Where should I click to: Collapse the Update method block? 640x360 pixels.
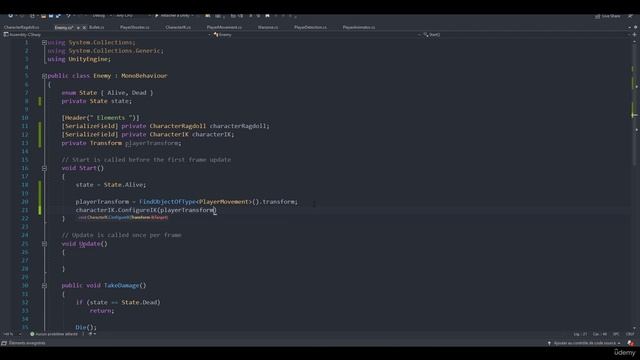click(44, 244)
